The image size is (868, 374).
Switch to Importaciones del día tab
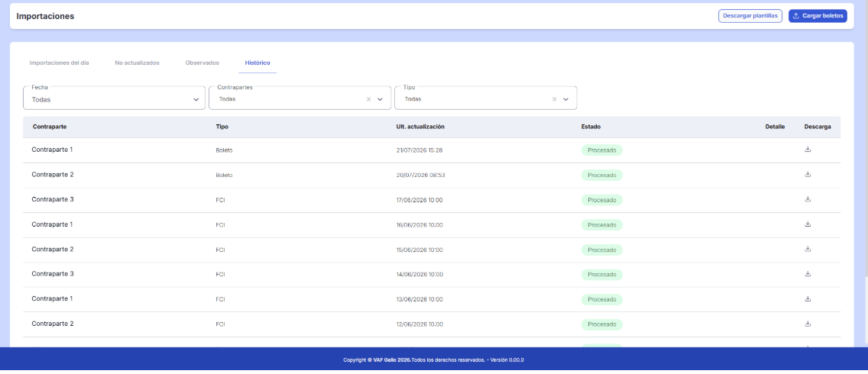60,63
